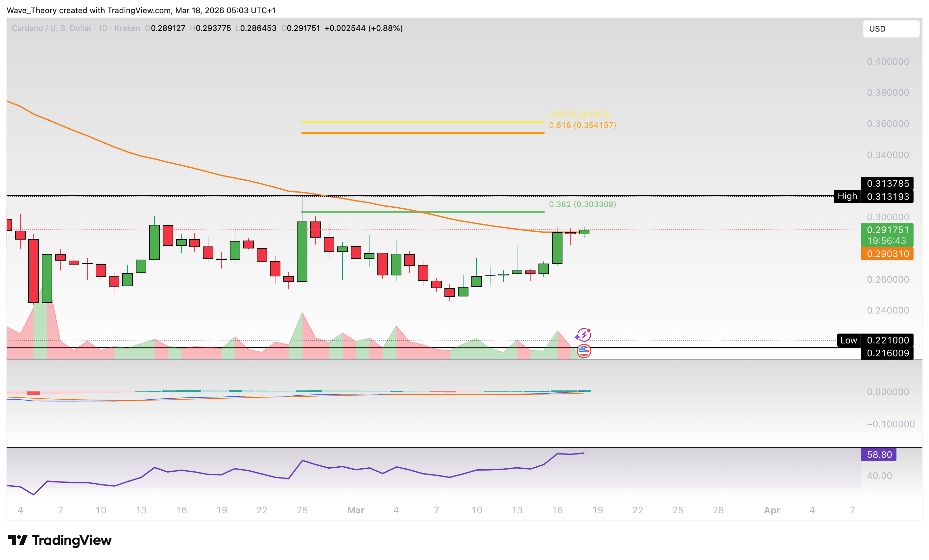The height and width of the screenshot is (560, 929).
Task: Open the Cardano / U. S. Dollar symbol title
Action: point(51,28)
